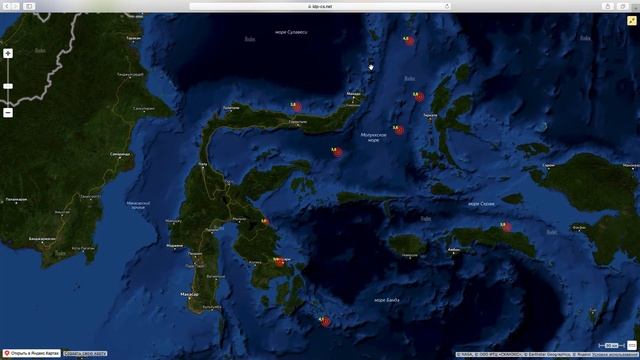Click the 'море Серам' map label
This screenshot has height=360, width=640.
click(481, 204)
